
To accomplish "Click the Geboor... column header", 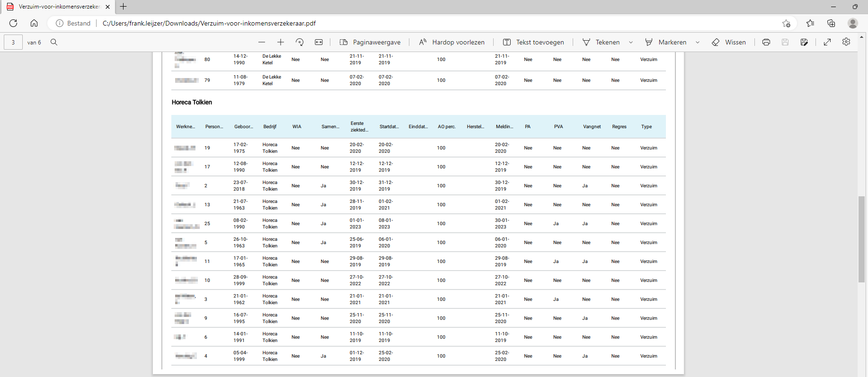I will [244, 127].
